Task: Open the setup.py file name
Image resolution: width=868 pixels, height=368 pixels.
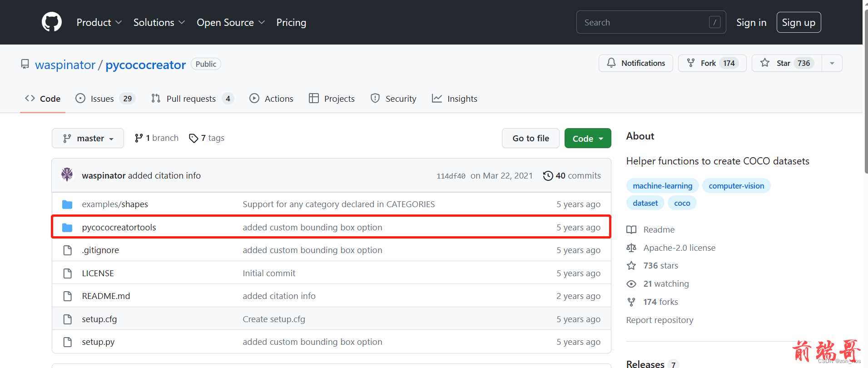Action: pyautogui.click(x=98, y=342)
